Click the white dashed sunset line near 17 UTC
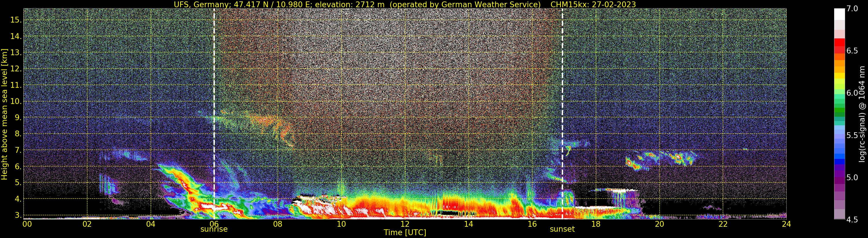 (x=562, y=114)
